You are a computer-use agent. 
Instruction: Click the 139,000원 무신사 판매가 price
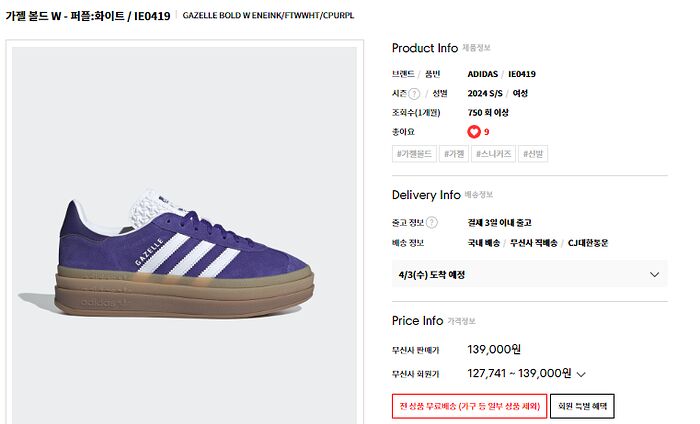click(494, 350)
